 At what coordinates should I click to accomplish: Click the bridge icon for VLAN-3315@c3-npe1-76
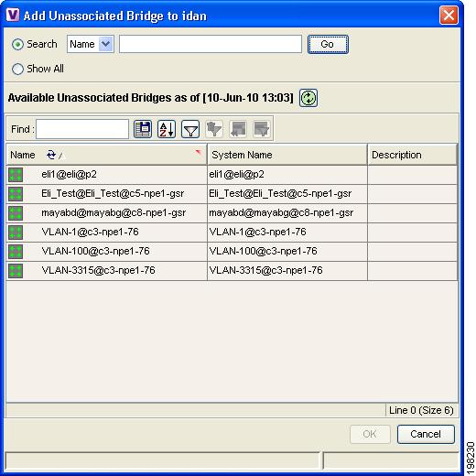coord(16,271)
